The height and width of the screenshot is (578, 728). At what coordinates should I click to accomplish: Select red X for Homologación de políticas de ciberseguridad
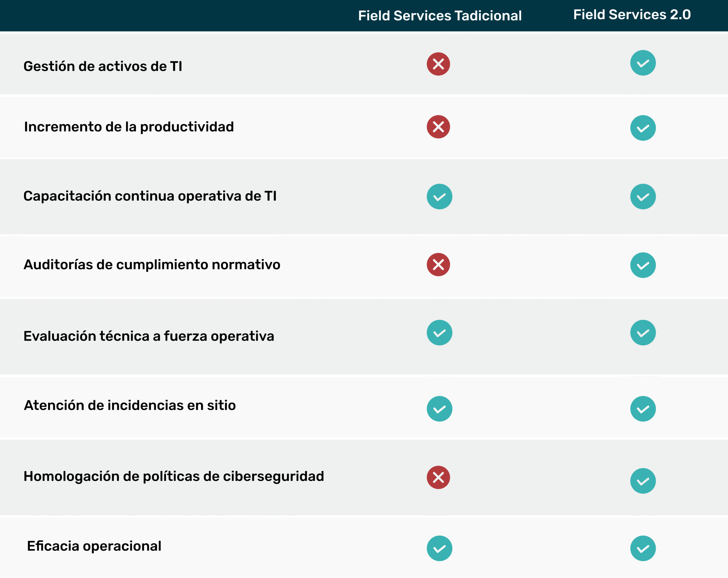438,477
